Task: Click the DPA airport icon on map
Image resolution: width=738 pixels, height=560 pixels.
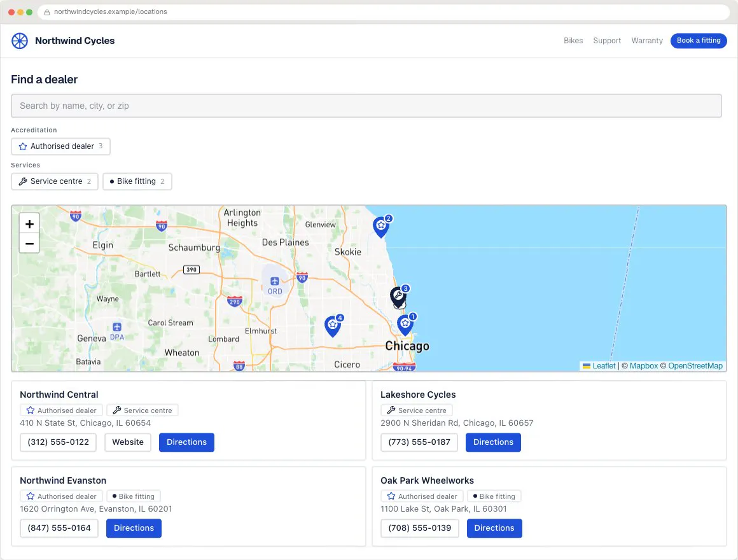Action: 117,327
